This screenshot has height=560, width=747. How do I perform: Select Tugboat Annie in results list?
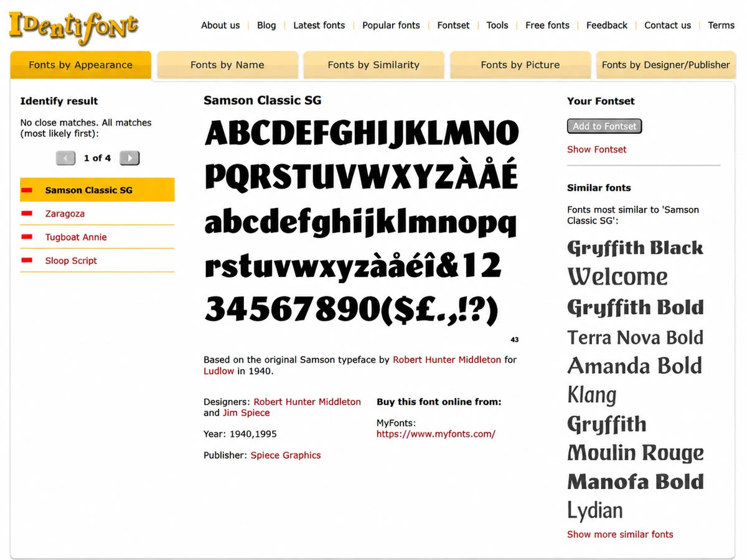point(76,237)
